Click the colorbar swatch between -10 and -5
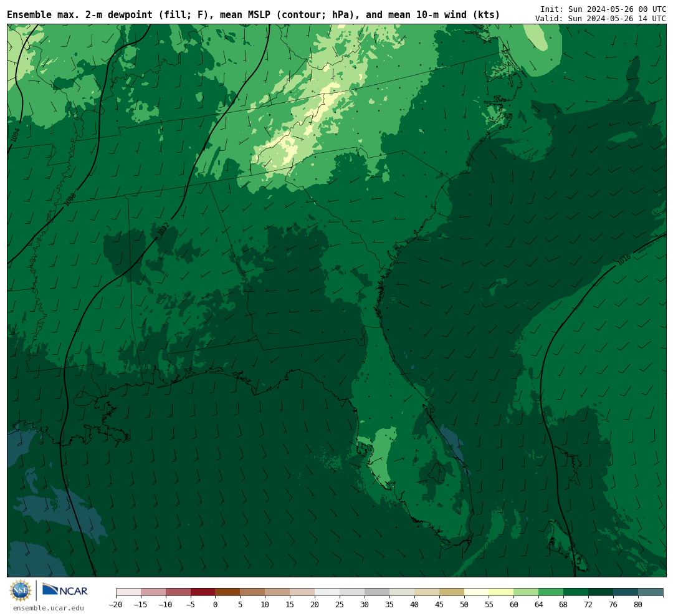Image resolution: width=673 pixels, height=616 pixels. [x=178, y=592]
